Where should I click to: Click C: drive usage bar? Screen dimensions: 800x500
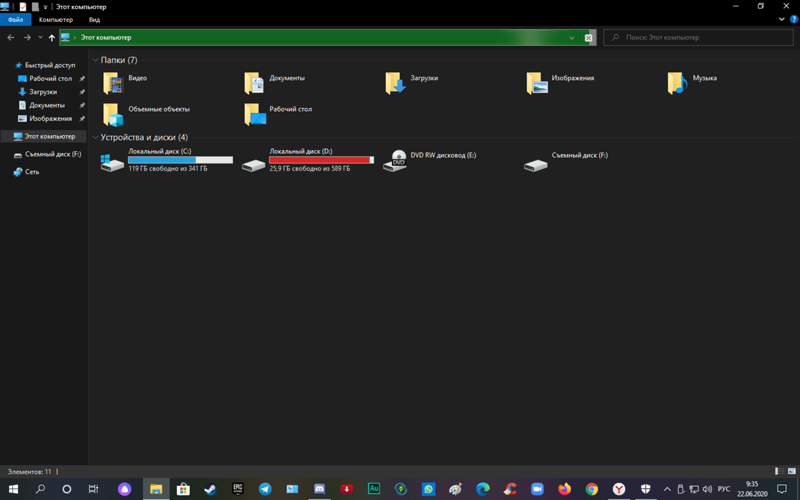click(180, 160)
